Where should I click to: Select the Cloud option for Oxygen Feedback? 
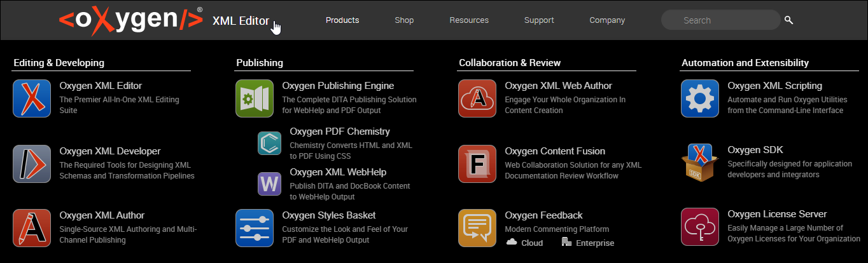pyautogui.click(x=525, y=243)
